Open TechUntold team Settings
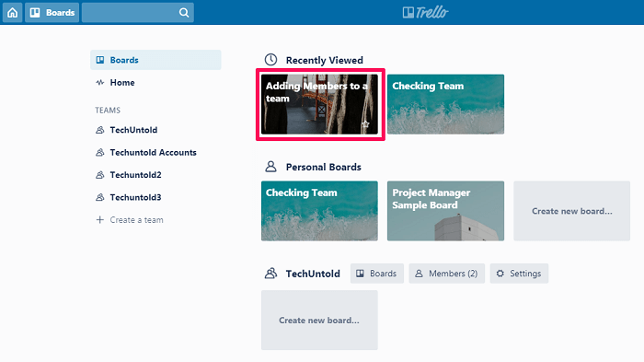 (519, 274)
